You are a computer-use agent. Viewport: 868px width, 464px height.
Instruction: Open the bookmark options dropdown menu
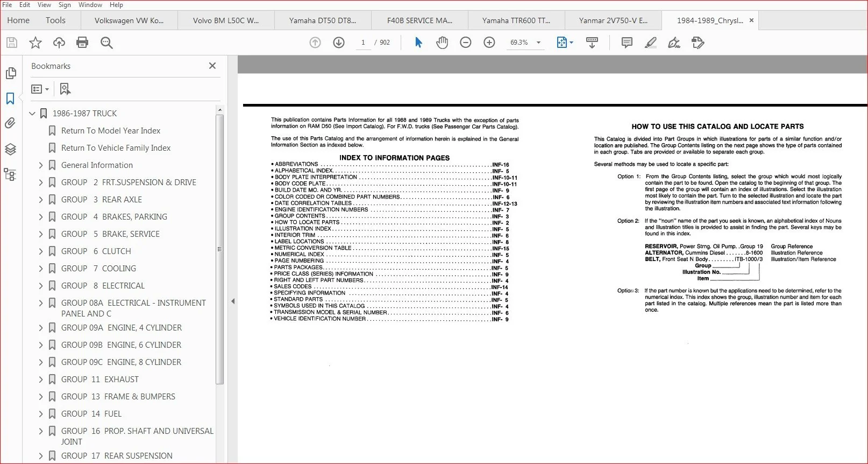click(40, 89)
